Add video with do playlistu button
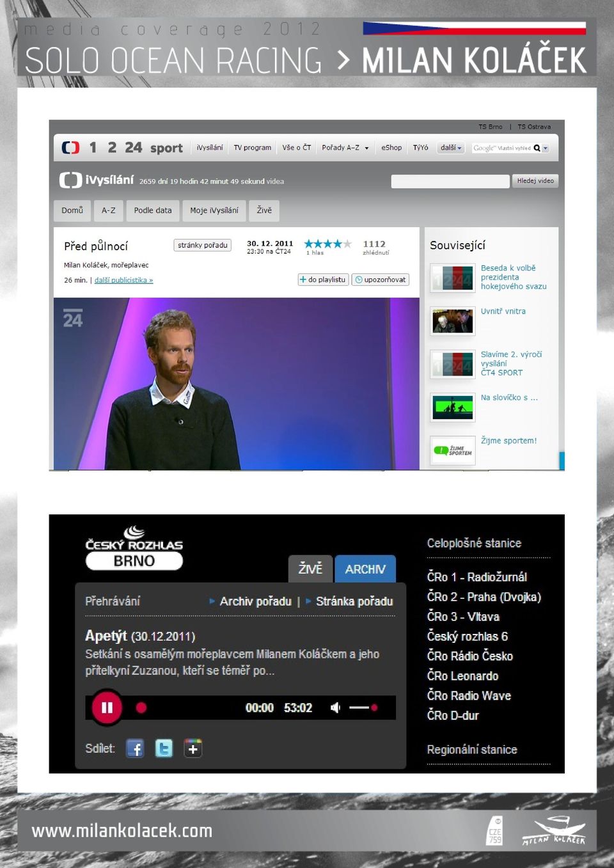The width and height of the screenshot is (614, 868). pyautogui.click(x=323, y=280)
